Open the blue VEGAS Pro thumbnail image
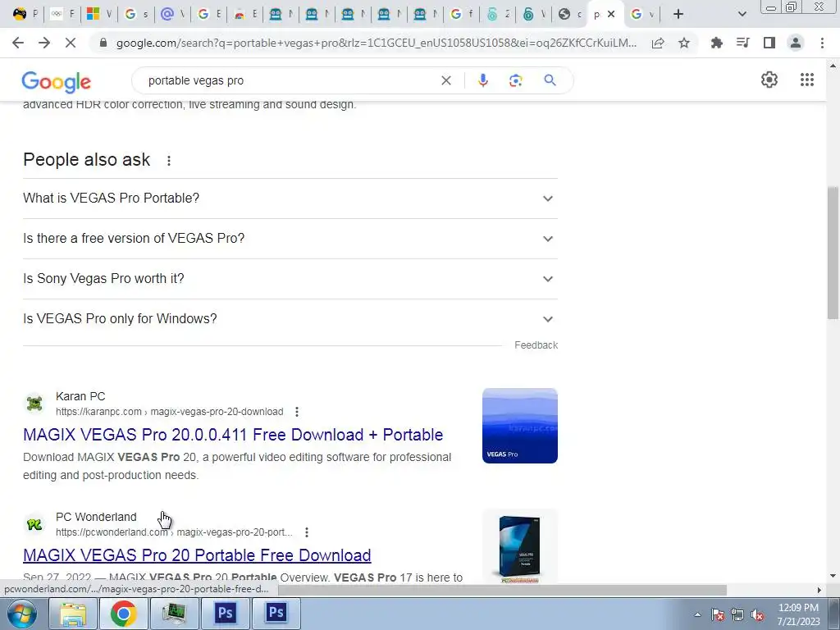This screenshot has width=840, height=630. (519, 426)
